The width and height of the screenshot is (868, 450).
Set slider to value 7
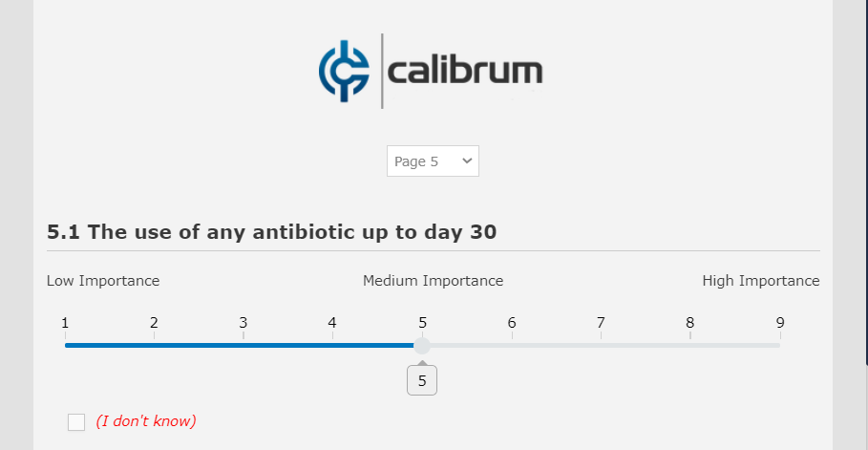click(602, 345)
